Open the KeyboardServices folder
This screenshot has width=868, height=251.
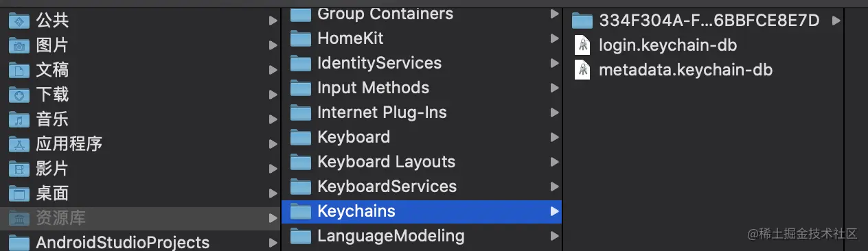422,187
